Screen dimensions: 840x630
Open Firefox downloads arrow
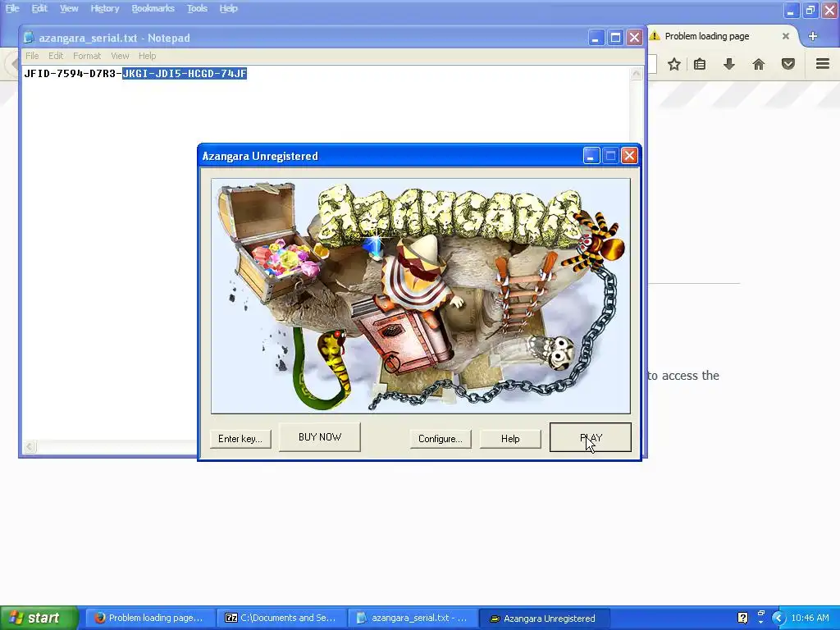coord(729,64)
